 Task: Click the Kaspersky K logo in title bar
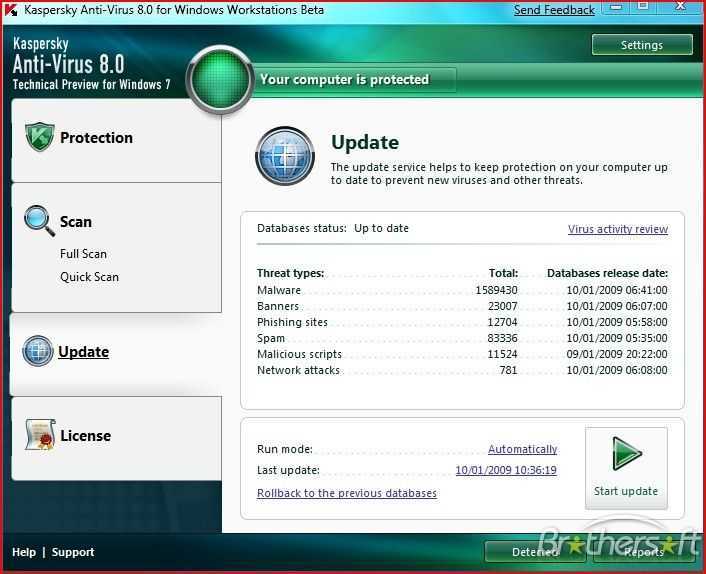point(11,9)
